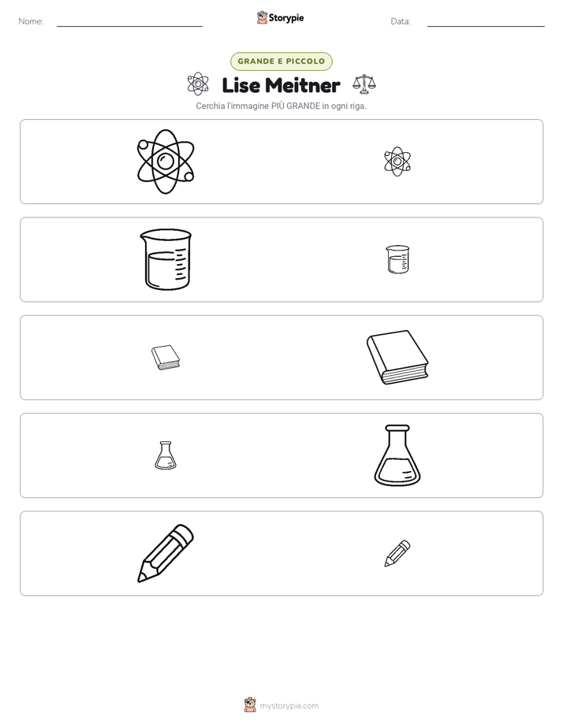Click the bear mascot in the footer
The width and height of the screenshot is (563, 728).
[x=250, y=705]
